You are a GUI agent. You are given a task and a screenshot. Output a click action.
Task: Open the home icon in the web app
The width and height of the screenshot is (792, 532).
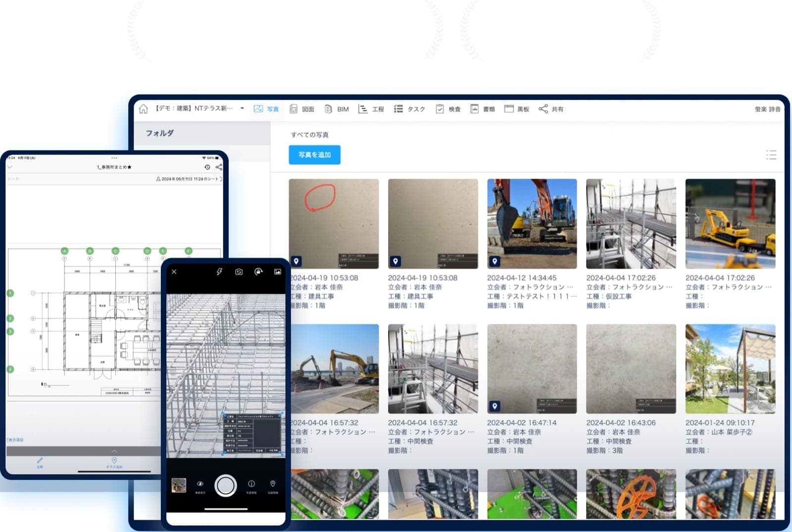[143, 109]
